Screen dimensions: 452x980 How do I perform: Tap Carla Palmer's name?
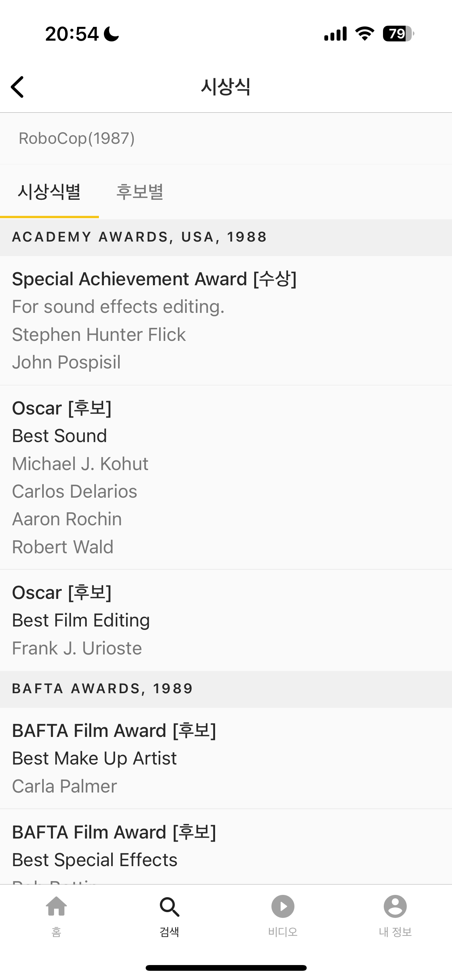click(x=64, y=786)
